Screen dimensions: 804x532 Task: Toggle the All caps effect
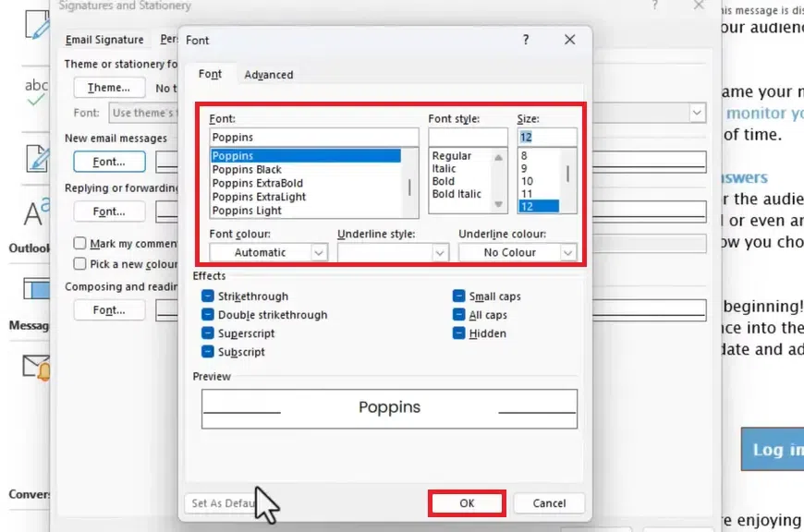tap(459, 314)
